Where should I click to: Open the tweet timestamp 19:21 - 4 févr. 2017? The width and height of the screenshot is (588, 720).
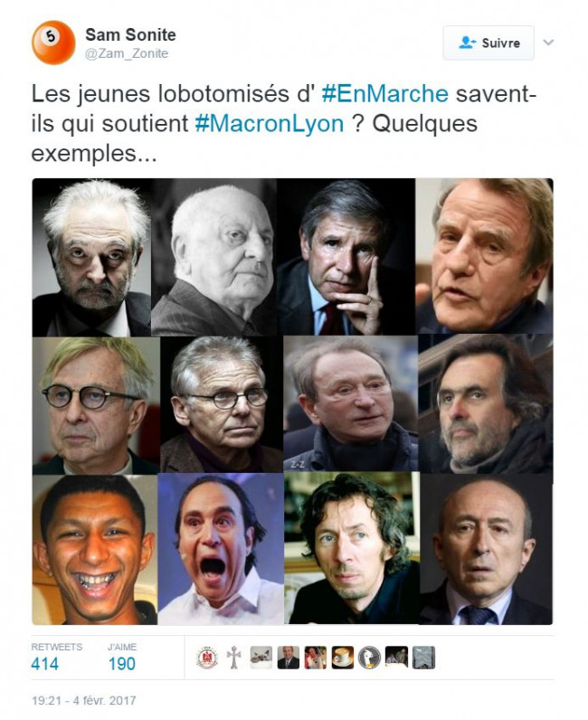click(x=83, y=701)
